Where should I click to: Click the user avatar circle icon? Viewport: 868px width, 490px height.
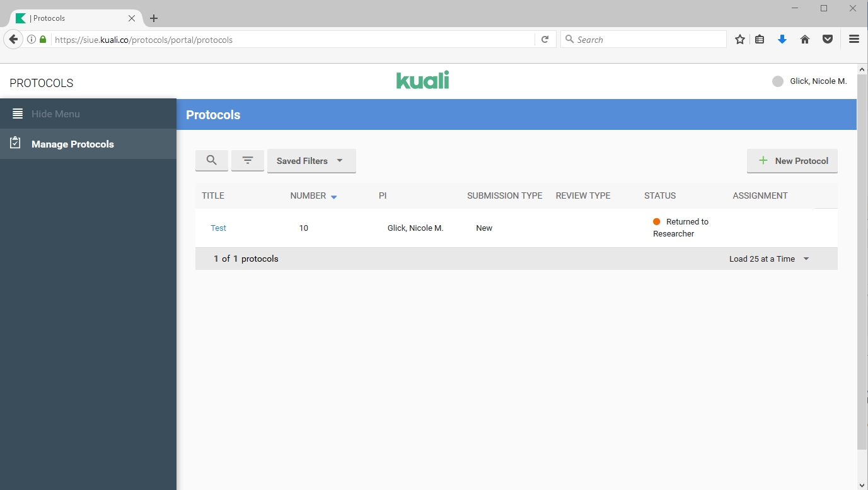(778, 81)
